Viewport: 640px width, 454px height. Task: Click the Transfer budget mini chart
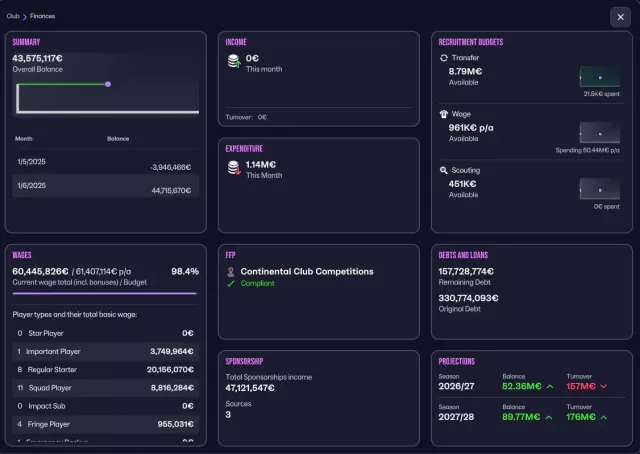(x=600, y=77)
